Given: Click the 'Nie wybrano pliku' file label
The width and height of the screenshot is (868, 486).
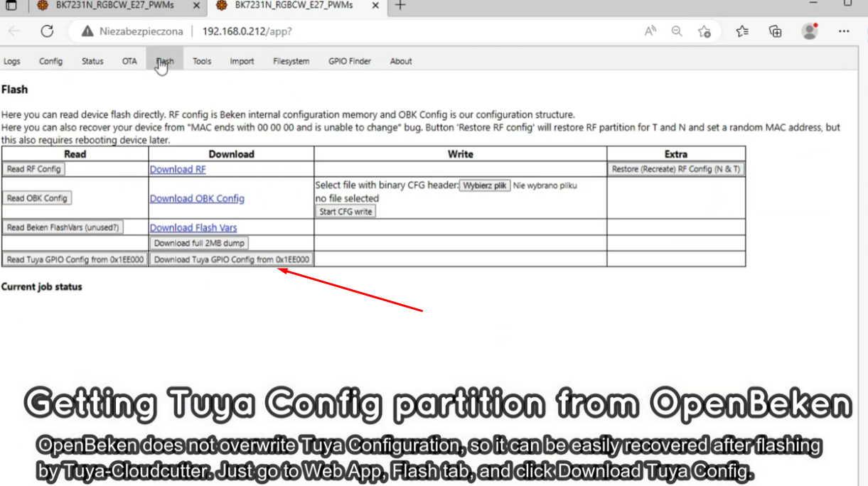Looking at the screenshot, I should point(545,185).
